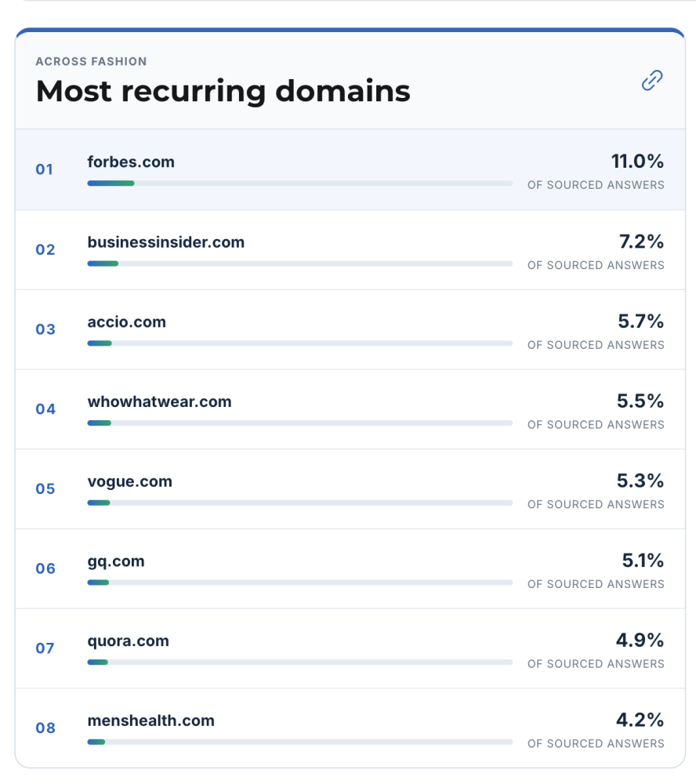
Task: Click OF SOURCED ANSWERS under 11.0%
Action: click(596, 185)
